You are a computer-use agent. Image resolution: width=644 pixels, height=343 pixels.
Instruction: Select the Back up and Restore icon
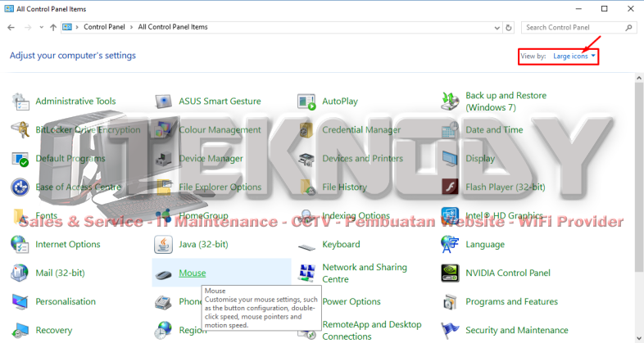pos(450,102)
